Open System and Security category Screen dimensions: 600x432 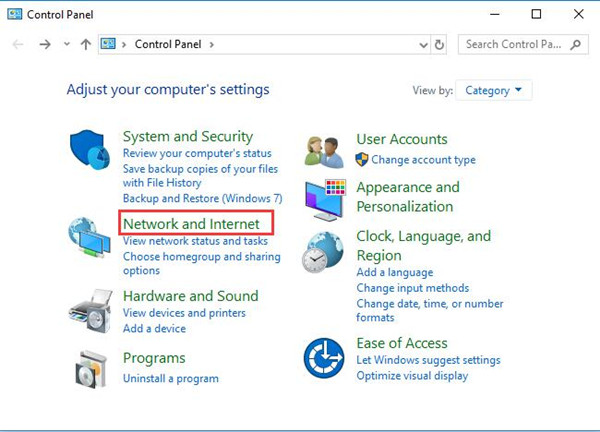pos(188,136)
